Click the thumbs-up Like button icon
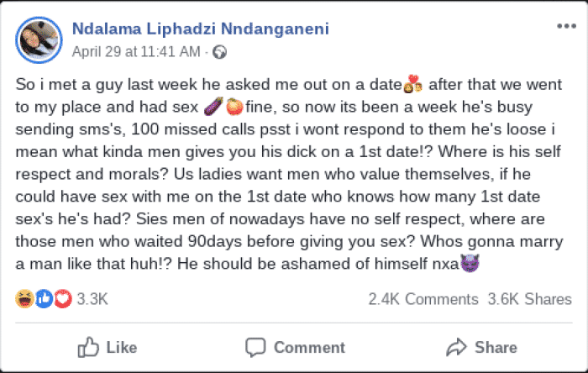Viewport: 588px width, 373px height. (87, 347)
